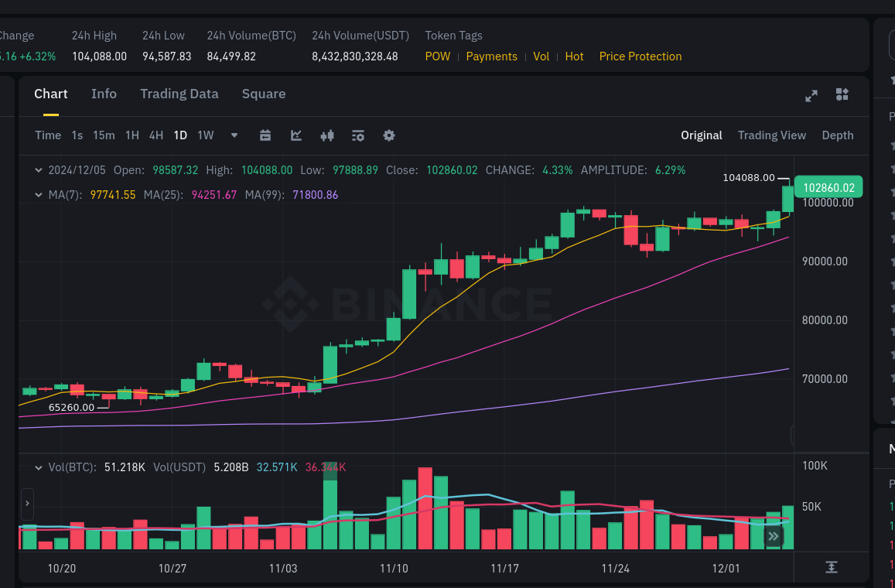Select the 1H interval
Screen dimensions: 895x588
(x=132, y=135)
